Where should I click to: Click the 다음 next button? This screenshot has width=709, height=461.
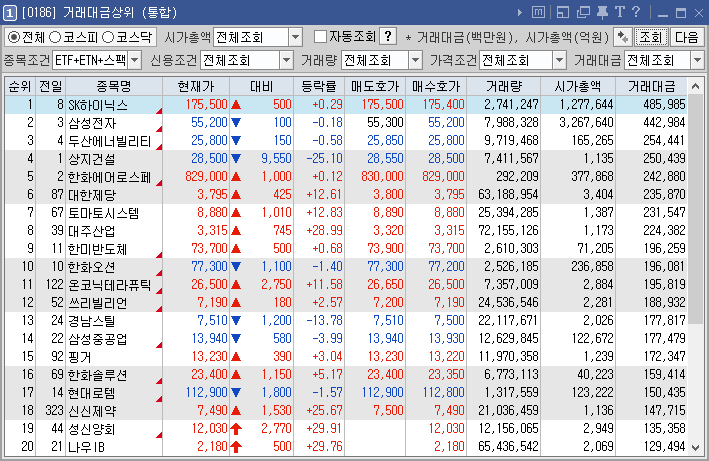(x=686, y=37)
